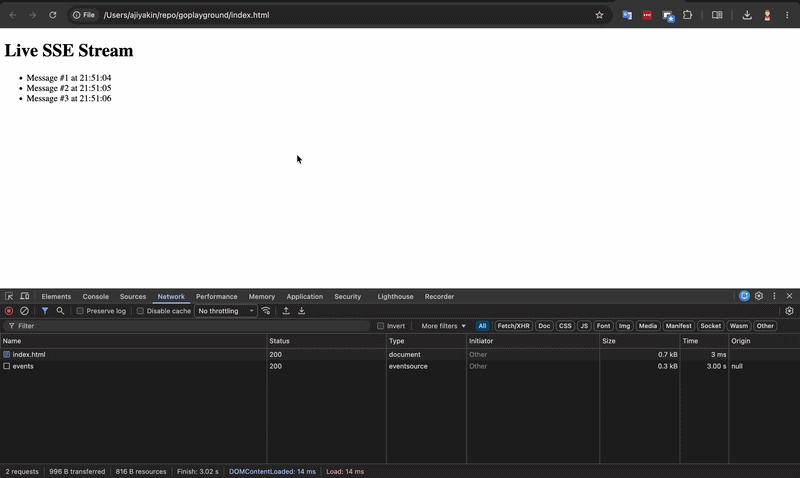Select the index.html request row
This screenshot has height=478, width=800.
pyautogui.click(x=400, y=355)
